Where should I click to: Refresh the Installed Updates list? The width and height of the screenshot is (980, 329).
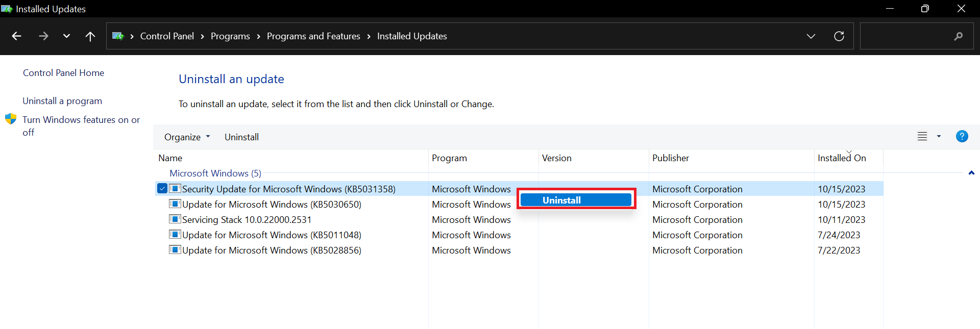pos(839,36)
